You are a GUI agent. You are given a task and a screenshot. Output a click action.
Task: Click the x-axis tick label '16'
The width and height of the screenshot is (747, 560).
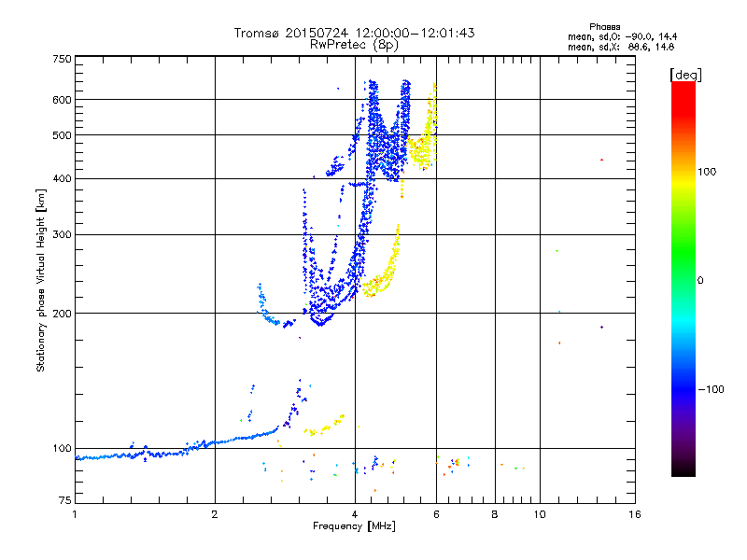coord(635,514)
